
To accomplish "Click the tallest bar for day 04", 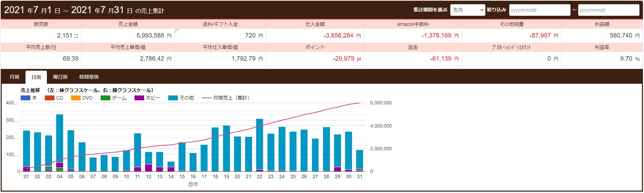I will pyautogui.click(x=60, y=138).
